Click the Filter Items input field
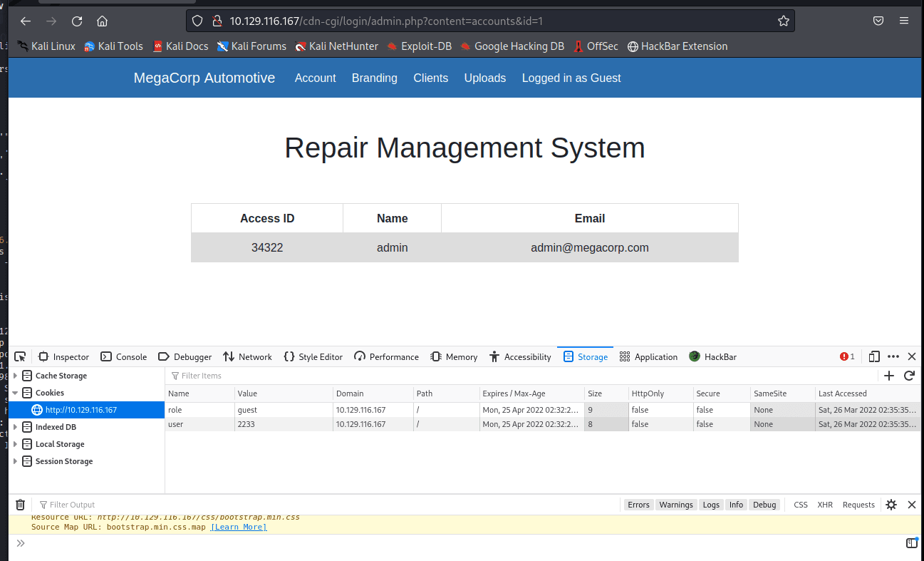This screenshot has width=924, height=561. 356,376
